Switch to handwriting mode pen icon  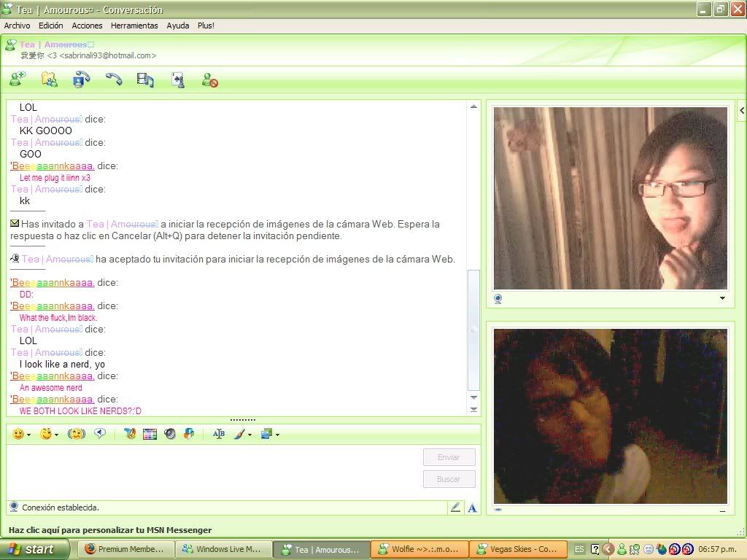click(x=455, y=507)
